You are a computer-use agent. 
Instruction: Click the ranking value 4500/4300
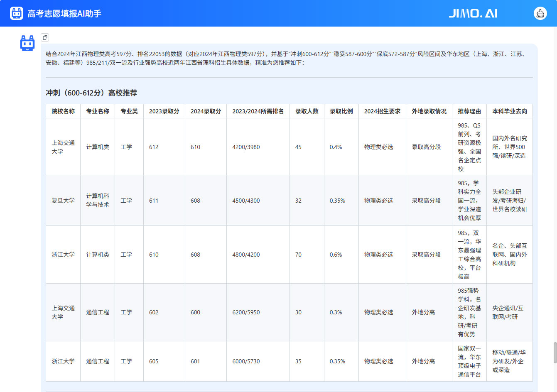click(246, 201)
